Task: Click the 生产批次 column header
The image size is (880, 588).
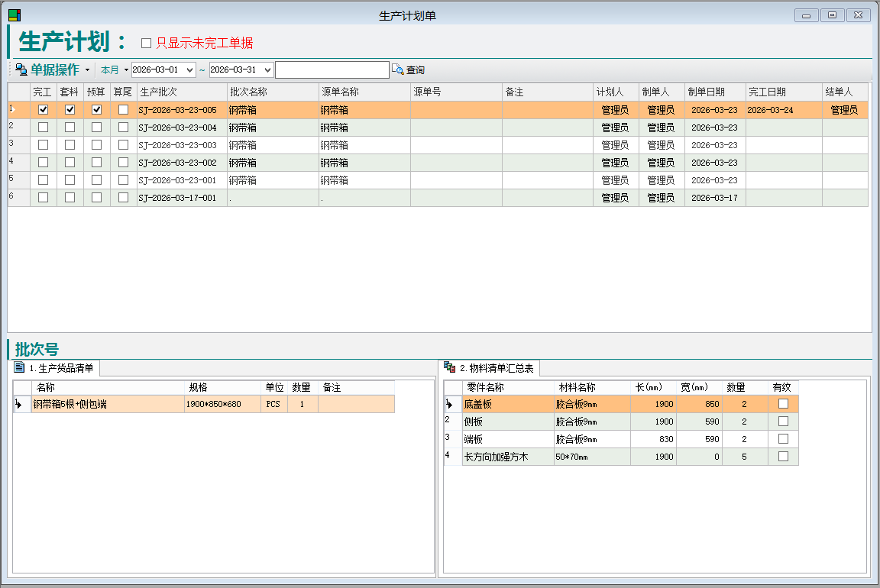Action: click(x=182, y=92)
